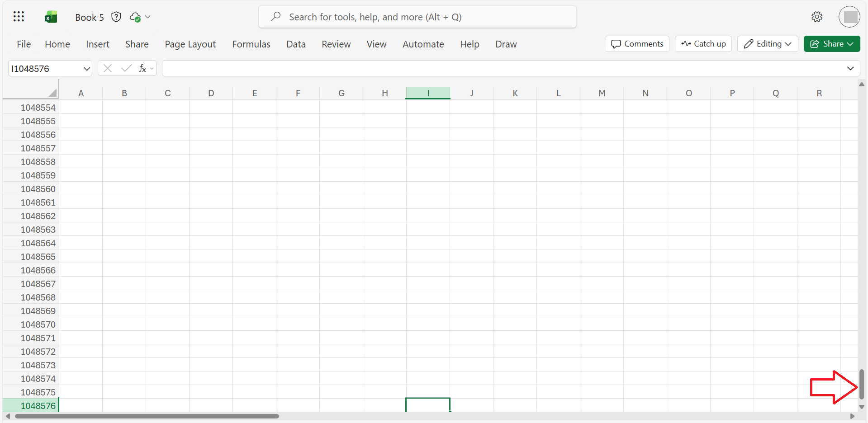Screen dimensions: 868x423
Task: Open the Formulas tab
Action: click(x=251, y=44)
